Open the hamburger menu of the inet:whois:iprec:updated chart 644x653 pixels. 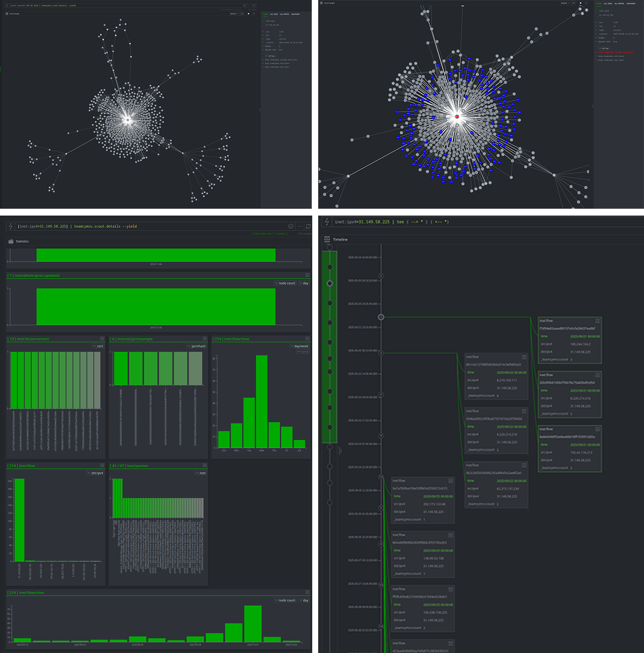tap(307, 275)
